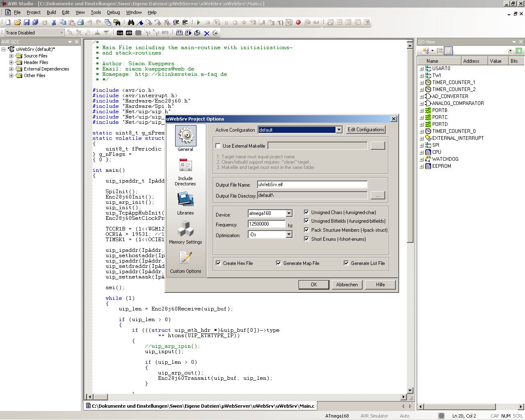Open the Project menu
Image resolution: width=525 pixels, height=420 pixels.
(34, 12)
